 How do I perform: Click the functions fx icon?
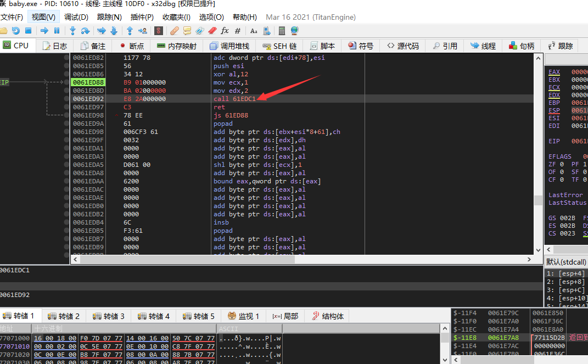tap(225, 31)
